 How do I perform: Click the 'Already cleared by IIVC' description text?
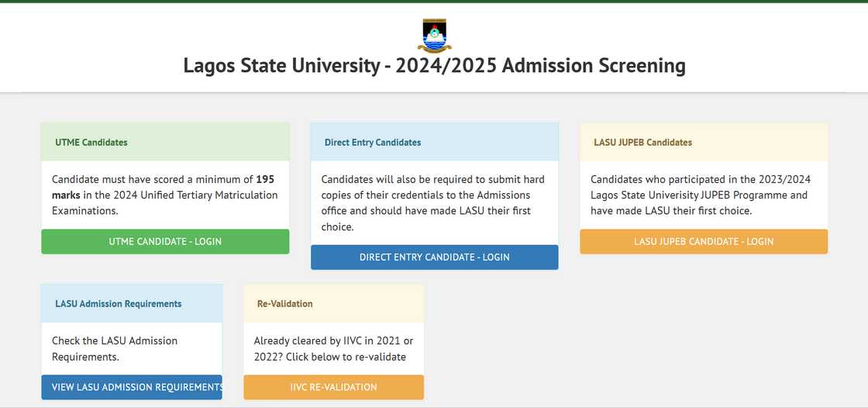[333, 349]
